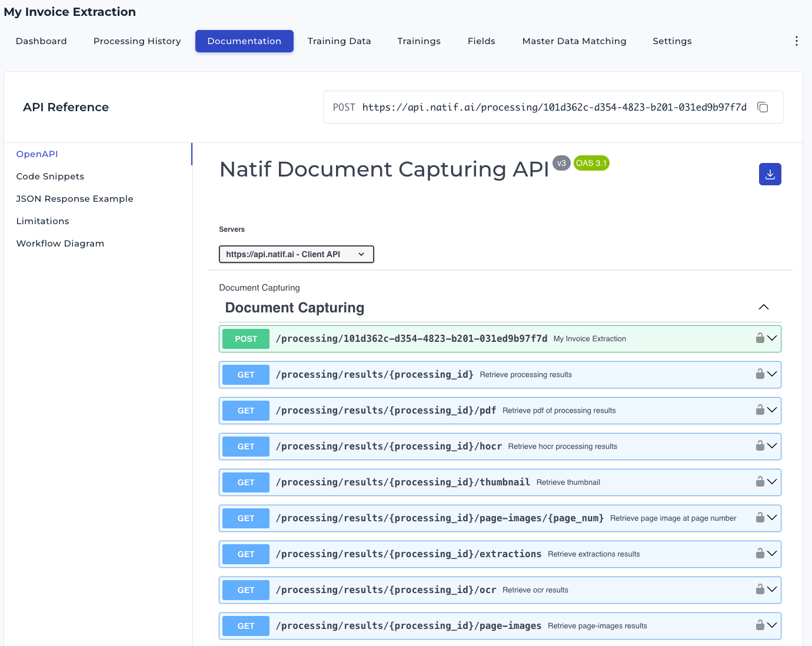Click lock icon on Retrieve extractions results row
This screenshot has height=646, width=812.
click(x=760, y=553)
